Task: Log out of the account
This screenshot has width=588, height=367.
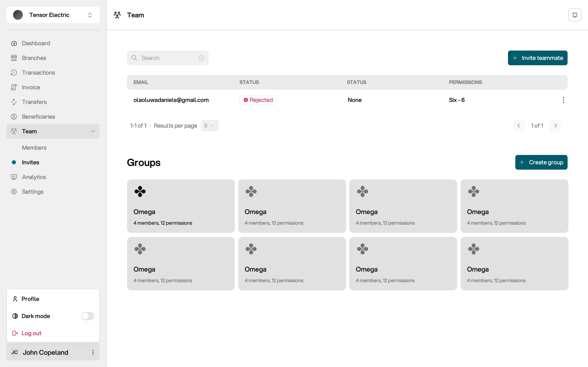Action: point(31,333)
